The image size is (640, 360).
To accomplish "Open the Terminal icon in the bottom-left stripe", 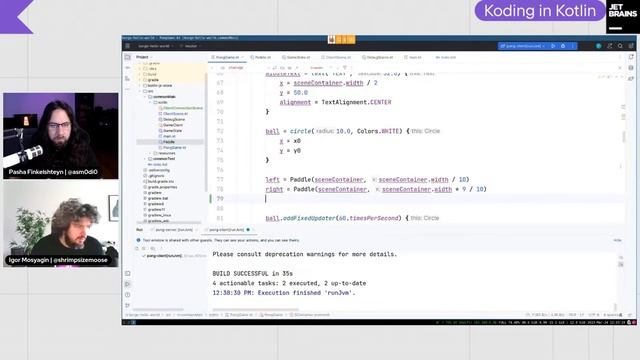I will 128,273.
